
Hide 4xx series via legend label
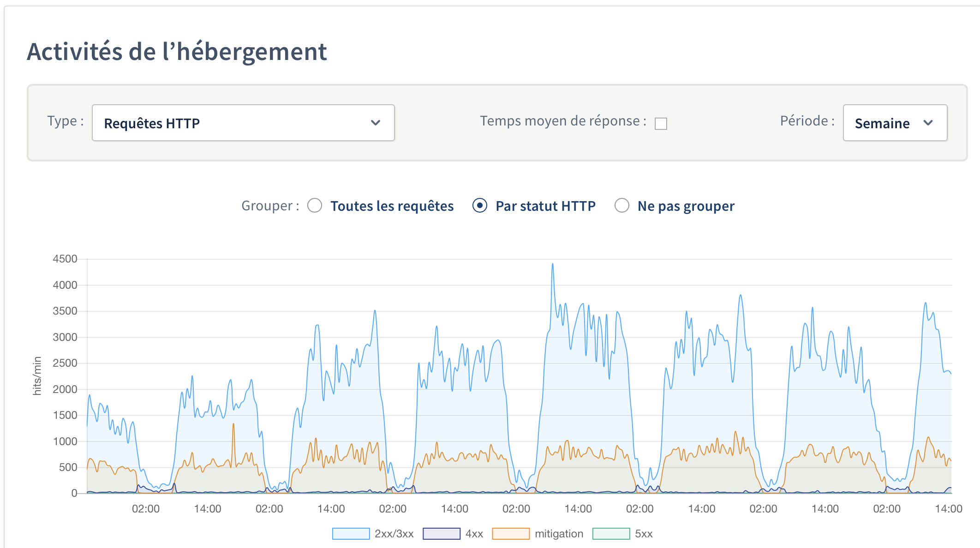click(474, 534)
